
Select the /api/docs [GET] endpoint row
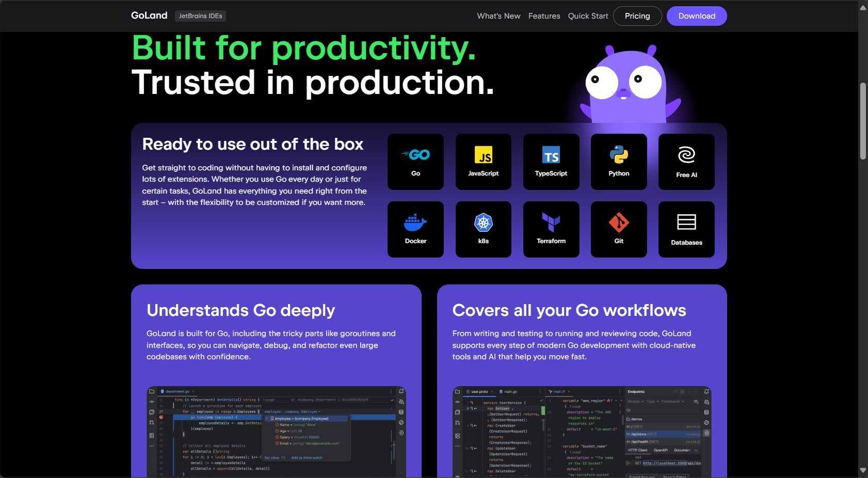663,434
